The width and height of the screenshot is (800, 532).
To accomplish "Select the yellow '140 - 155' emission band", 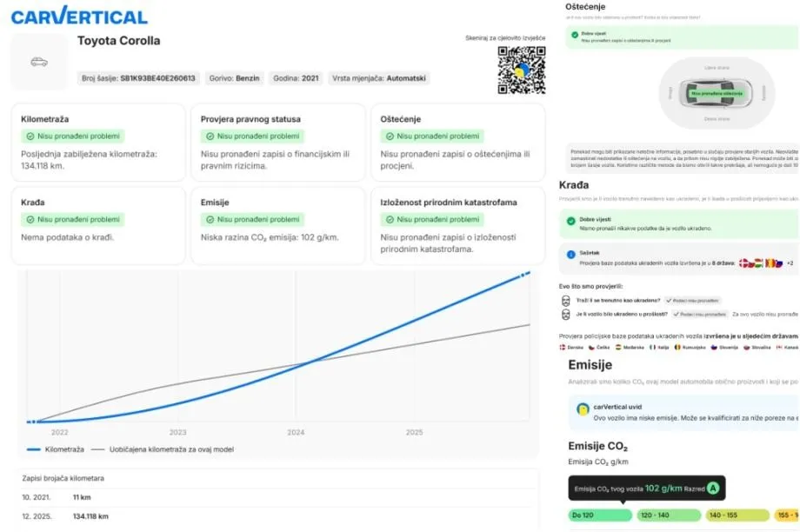I will click(737, 515).
